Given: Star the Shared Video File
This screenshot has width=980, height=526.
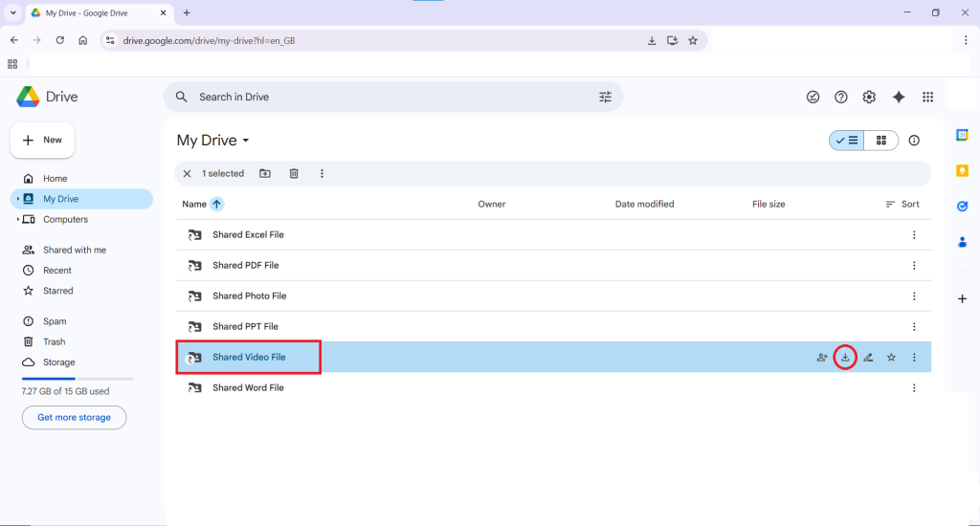Looking at the screenshot, I should [891, 358].
